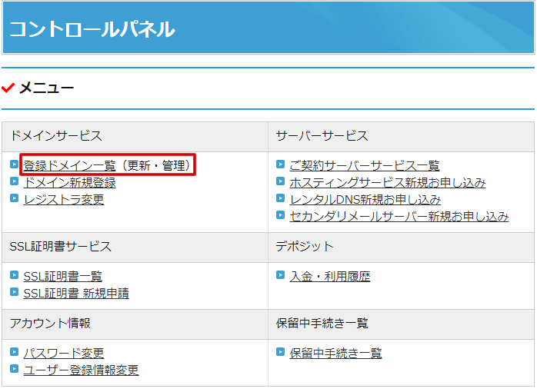Click arrow icon beside ユーザー登録情報変更

coord(14,368)
